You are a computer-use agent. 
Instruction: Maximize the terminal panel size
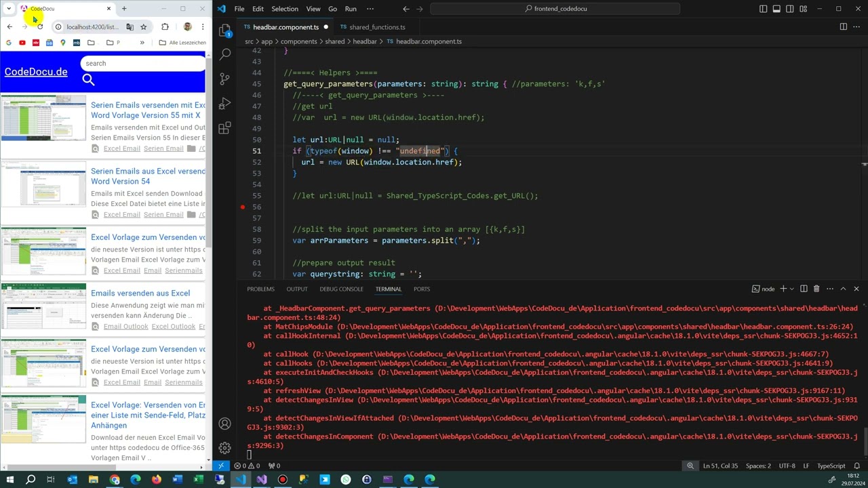[844, 289]
